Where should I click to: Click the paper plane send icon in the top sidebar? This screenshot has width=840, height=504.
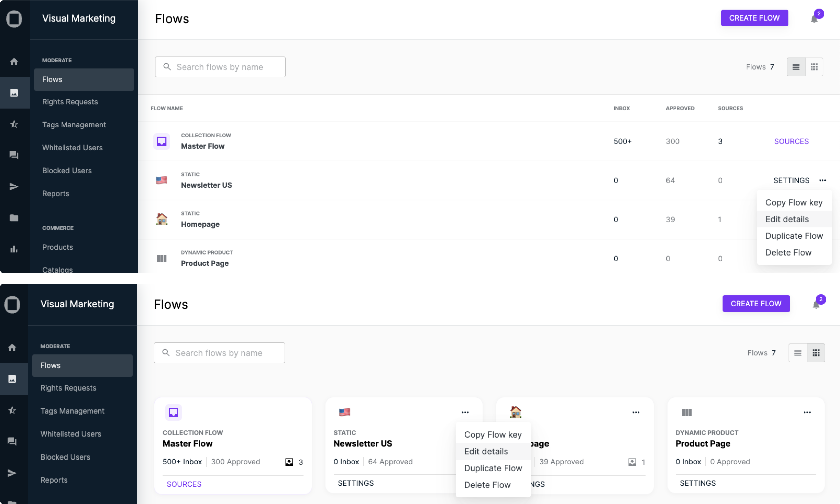pyautogui.click(x=14, y=187)
